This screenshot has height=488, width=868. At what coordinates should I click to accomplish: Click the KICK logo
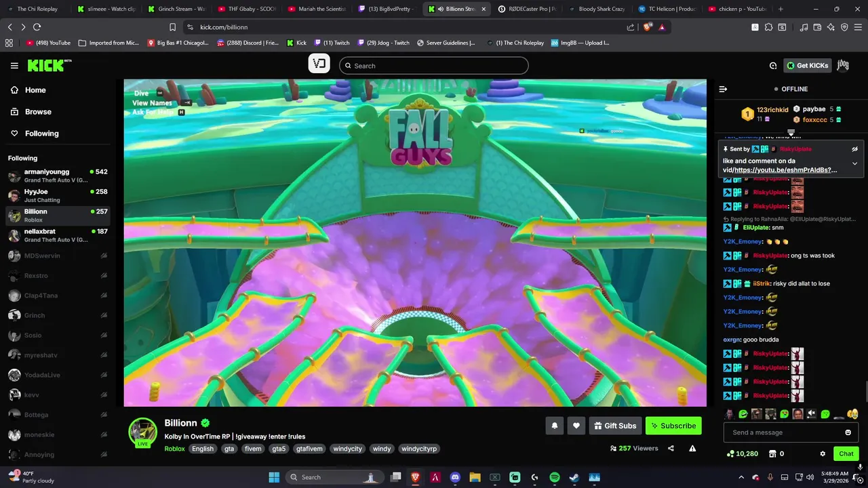[x=49, y=65]
